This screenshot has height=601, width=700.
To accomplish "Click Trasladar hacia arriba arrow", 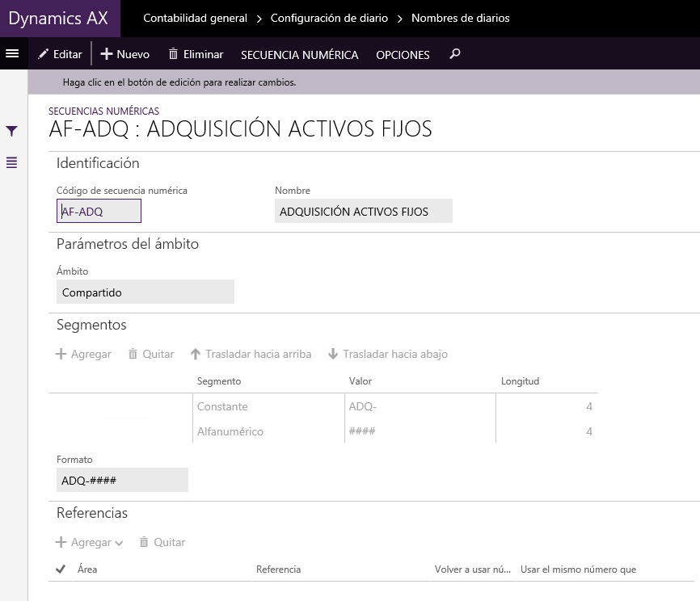I will pos(195,354).
